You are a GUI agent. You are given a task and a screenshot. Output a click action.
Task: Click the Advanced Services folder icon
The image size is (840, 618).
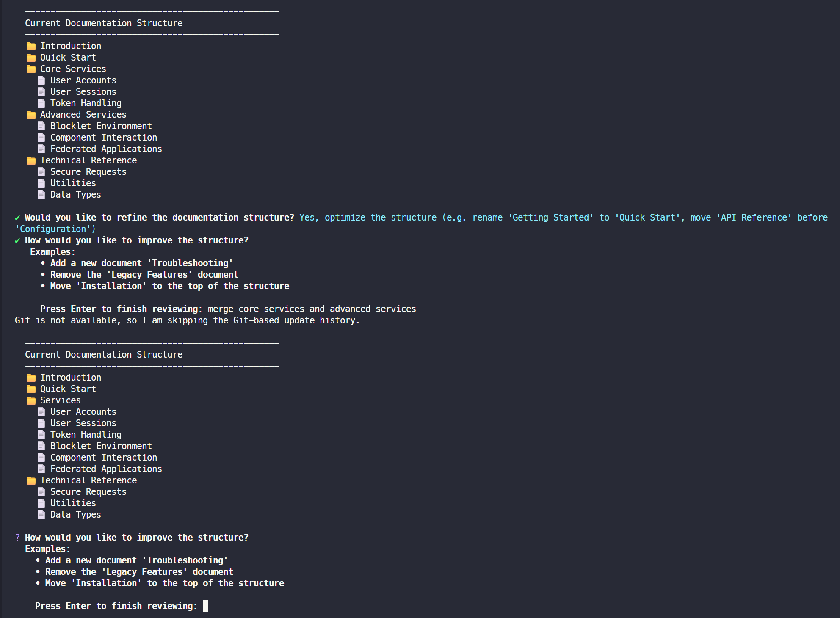[31, 115]
